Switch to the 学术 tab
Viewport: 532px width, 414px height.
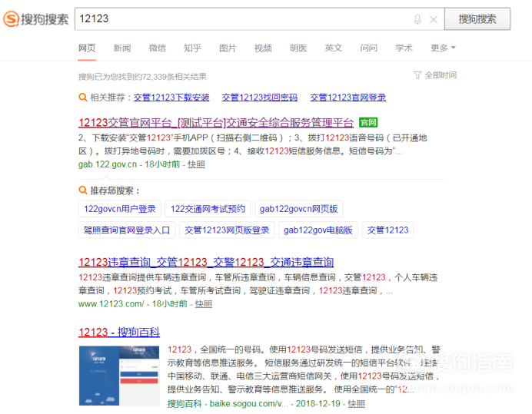pyautogui.click(x=404, y=48)
